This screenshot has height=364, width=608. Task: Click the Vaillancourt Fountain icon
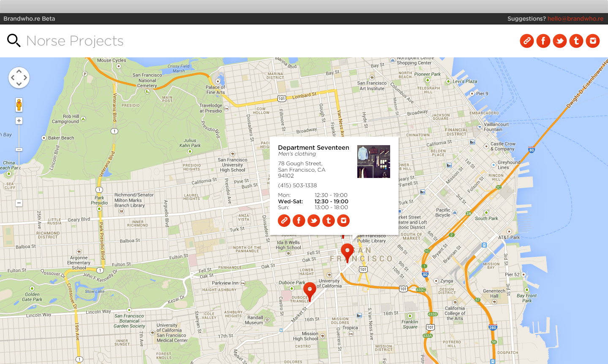pos(480,127)
